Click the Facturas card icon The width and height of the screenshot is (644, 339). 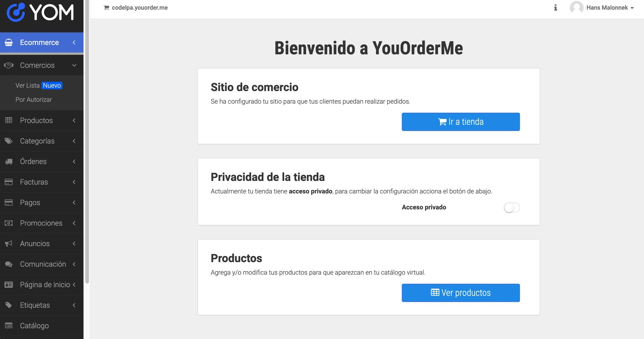(9, 182)
